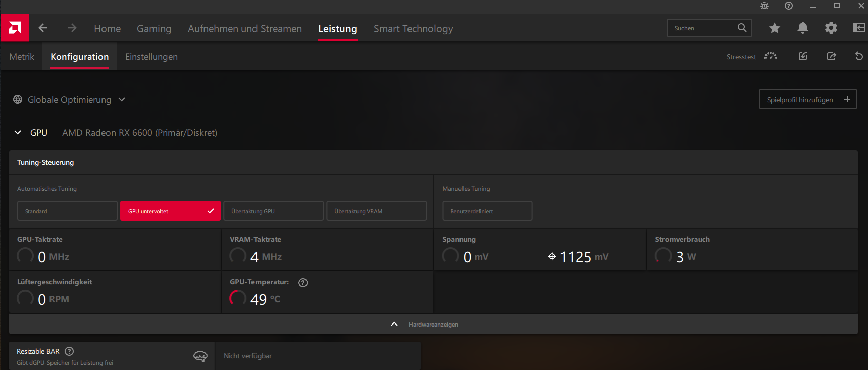Select the Übertaktung VRAM preset
Screen dimensions: 868x370
coord(376,211)
